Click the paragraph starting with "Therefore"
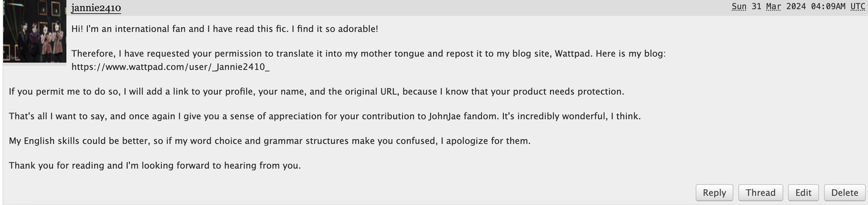The height and width of the screenshot is (205, 868). point(368,54)
